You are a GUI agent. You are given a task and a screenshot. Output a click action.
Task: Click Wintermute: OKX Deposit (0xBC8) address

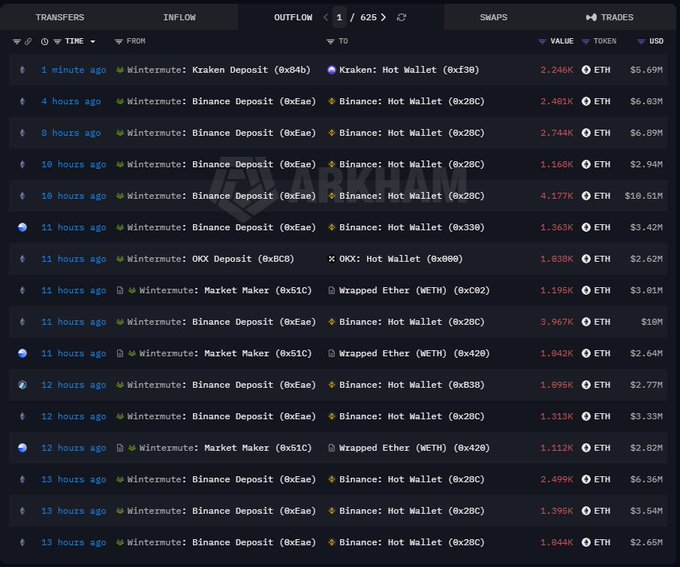pyautogui.click(x=211, y=259)
